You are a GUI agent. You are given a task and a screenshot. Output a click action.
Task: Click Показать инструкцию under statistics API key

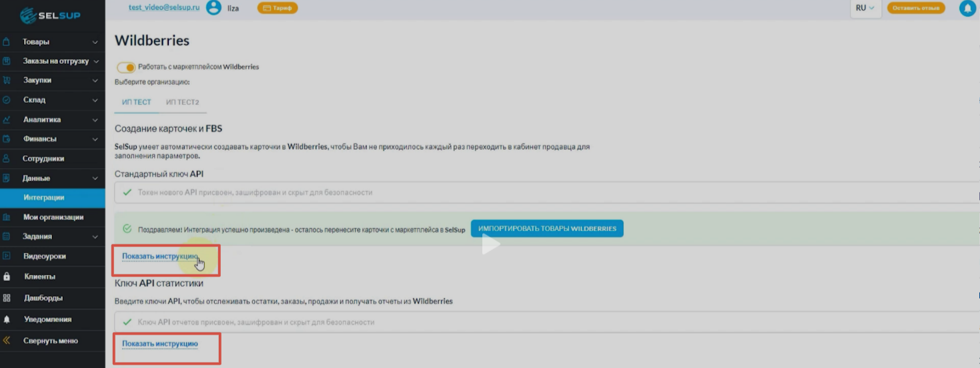click(160, 343)
